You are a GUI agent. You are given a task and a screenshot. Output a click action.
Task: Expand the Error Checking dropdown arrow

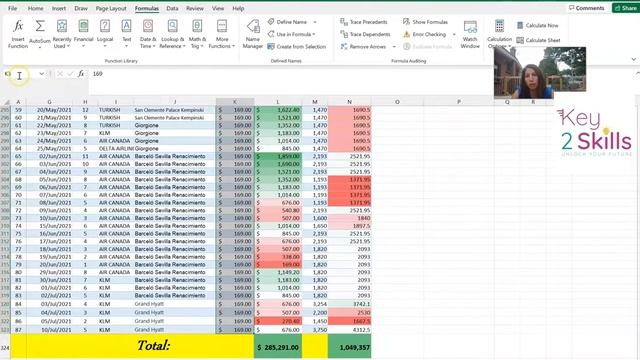(x=454, y=34)
